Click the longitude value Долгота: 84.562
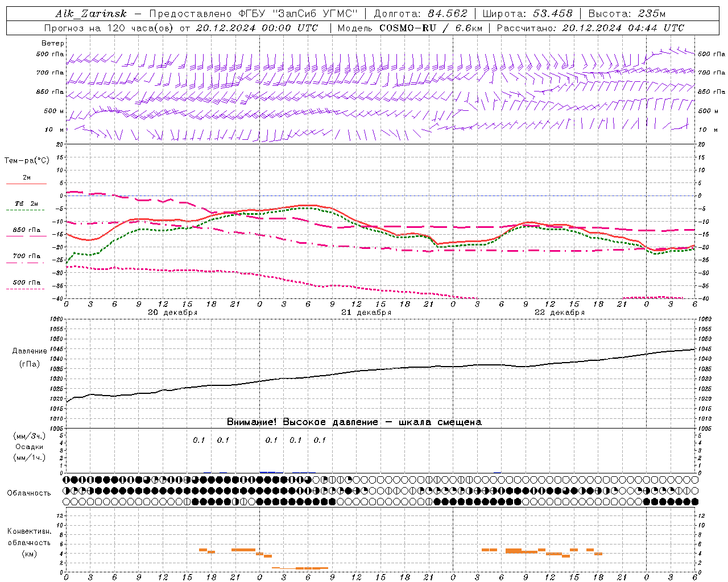Image resolution: width=728 pixels, height=582 pixels. 420,14
